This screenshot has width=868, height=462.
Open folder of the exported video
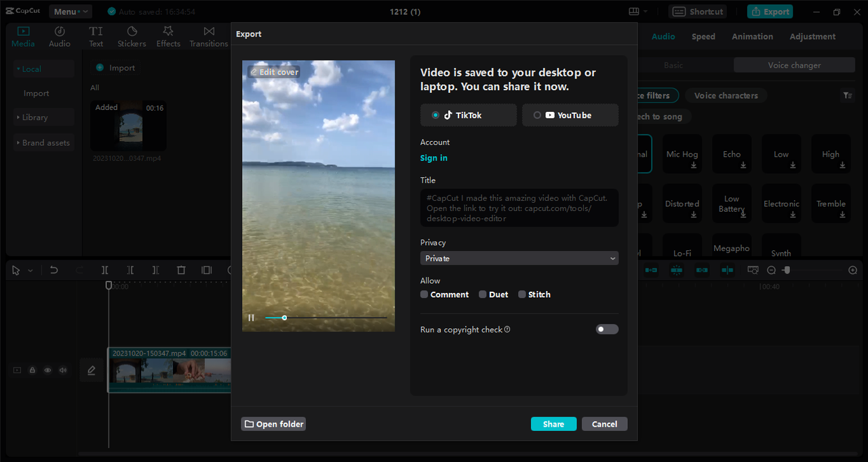coord(274,424)
